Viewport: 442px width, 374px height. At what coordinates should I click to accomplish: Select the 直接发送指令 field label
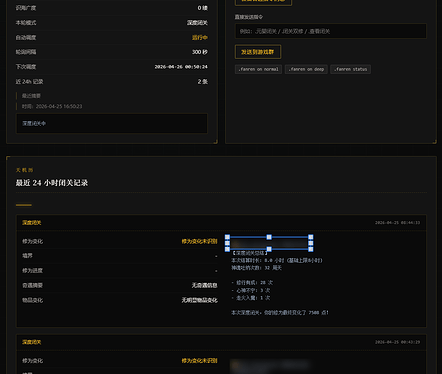point(249,17)
